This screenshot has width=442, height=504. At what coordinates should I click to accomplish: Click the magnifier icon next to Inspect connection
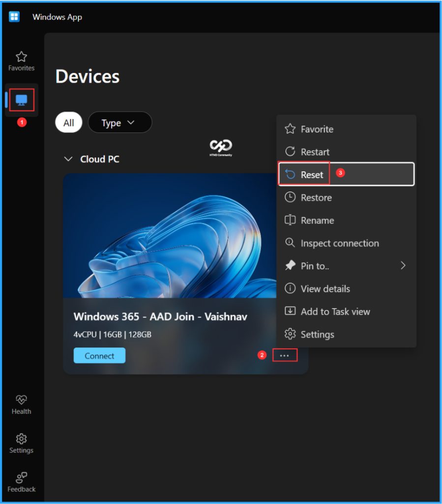coord(291,243)
